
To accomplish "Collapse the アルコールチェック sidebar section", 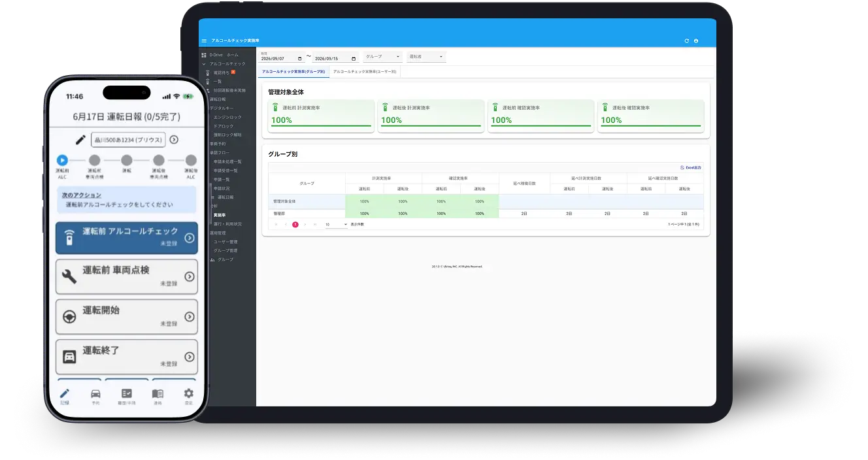I will click(224, 64).
